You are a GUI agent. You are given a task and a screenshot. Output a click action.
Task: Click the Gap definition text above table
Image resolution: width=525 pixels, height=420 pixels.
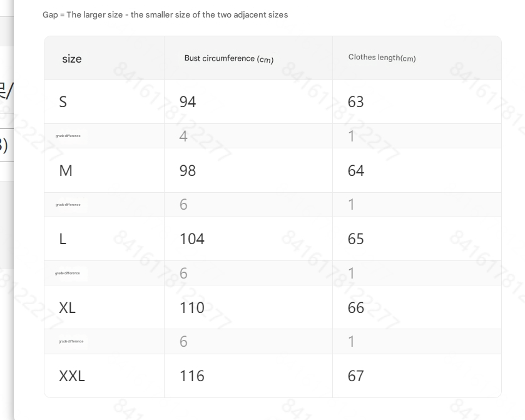165,15
